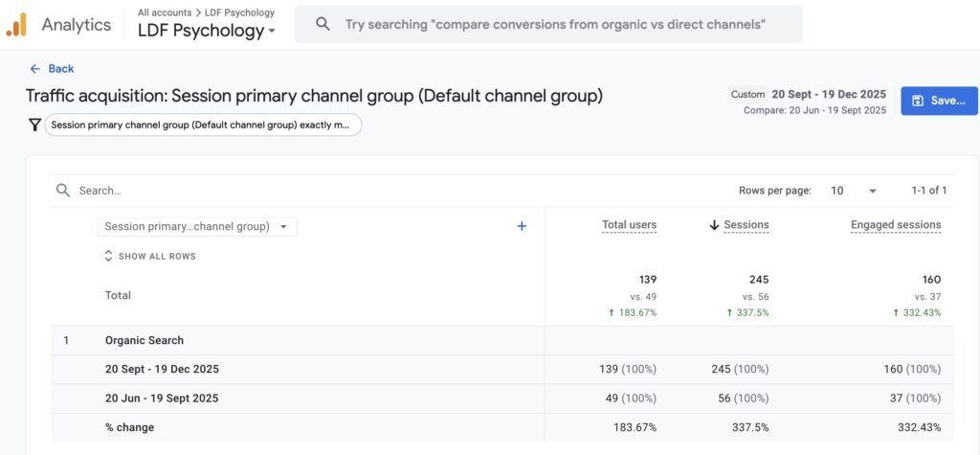Open the LDF Psychology property selector

(x=207, y=31)
